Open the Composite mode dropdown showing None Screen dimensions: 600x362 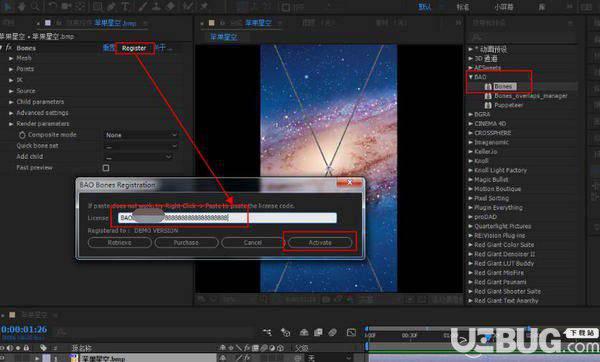(141, 135)
